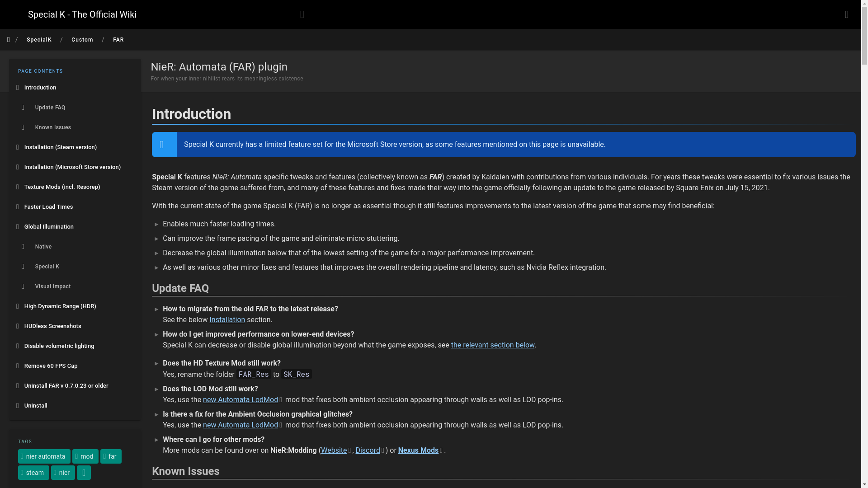Select Special K subsection in contents
This screenshot has height=488, width=868.
coord(75,267)
